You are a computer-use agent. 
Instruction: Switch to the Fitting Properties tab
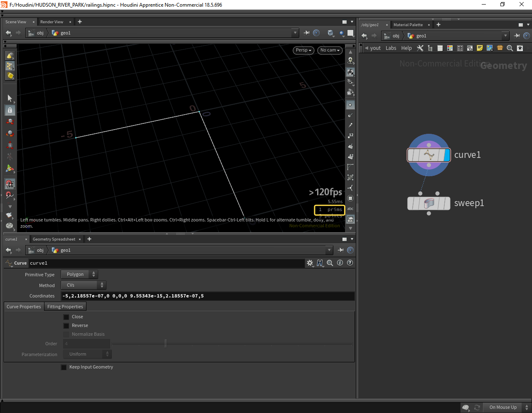(65, 307)
